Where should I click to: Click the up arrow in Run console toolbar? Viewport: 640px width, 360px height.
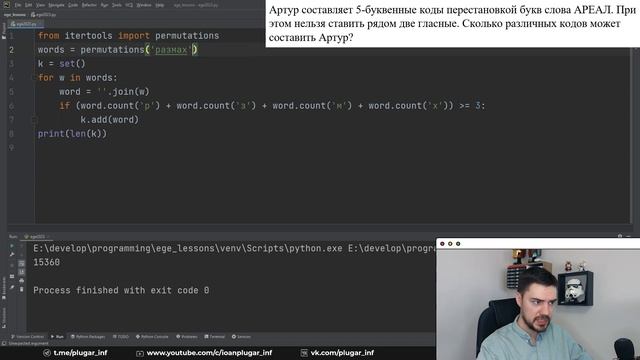(22, 246)
